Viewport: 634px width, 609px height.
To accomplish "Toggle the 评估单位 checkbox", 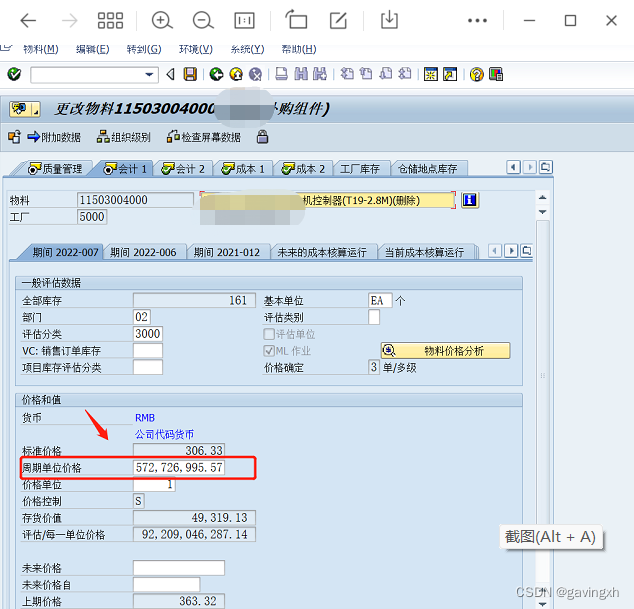I will point(268,334).
